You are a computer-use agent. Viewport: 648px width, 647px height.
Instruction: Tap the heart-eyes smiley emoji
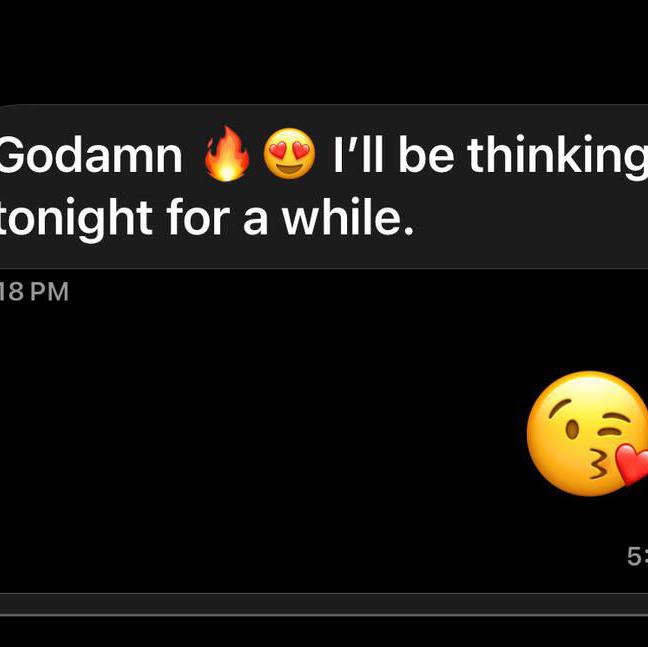[x=289, y=153]
